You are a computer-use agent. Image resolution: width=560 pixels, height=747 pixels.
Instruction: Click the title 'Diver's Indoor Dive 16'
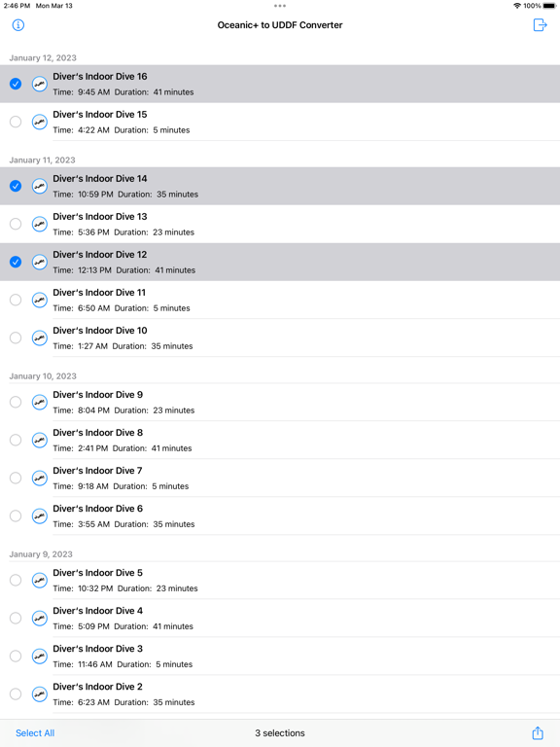point(100,76)
